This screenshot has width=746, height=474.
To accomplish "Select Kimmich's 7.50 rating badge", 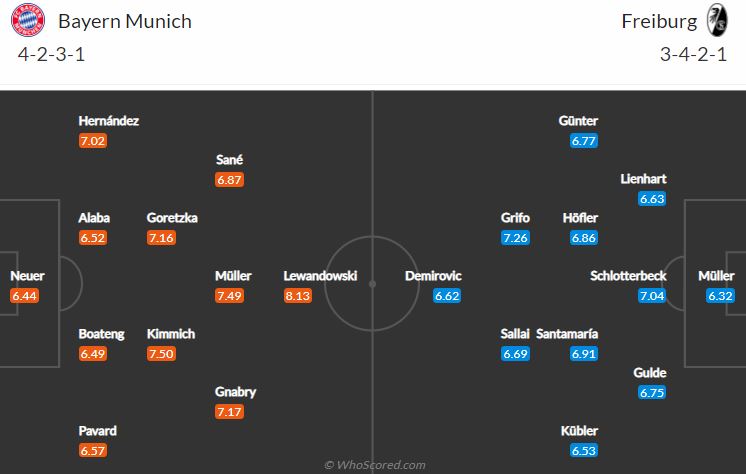I will [x=161, y=354].
